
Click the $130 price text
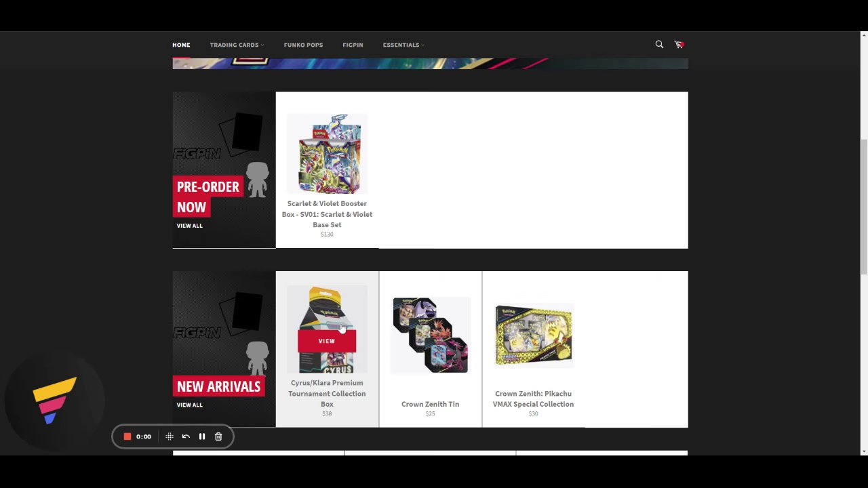[327, 235]
